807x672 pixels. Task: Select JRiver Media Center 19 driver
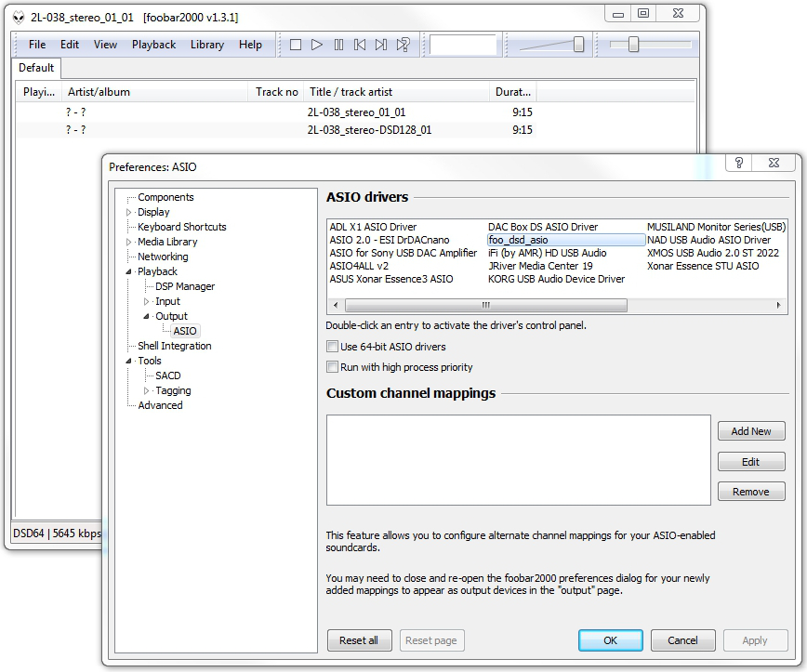click(x=540, y=266)
